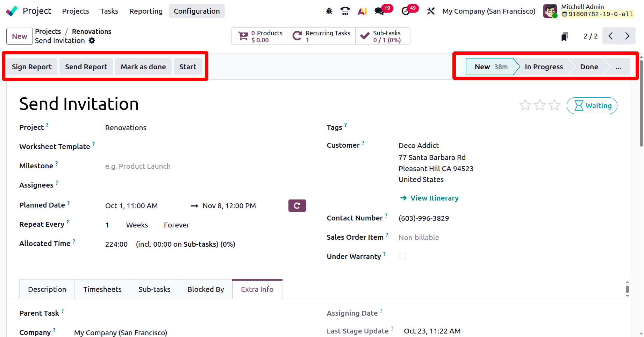Toggle the first priority star
This screenshot has width=644, height=337.
click(525, 105)
